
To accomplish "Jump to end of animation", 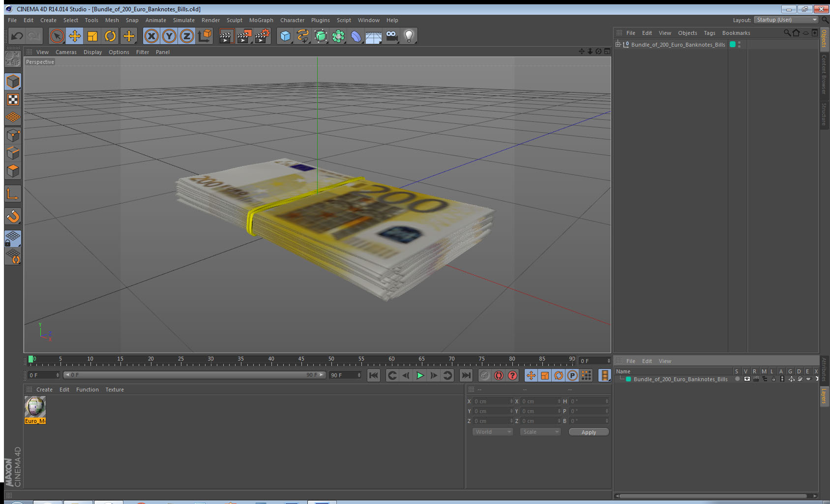I will coord(466,375).
